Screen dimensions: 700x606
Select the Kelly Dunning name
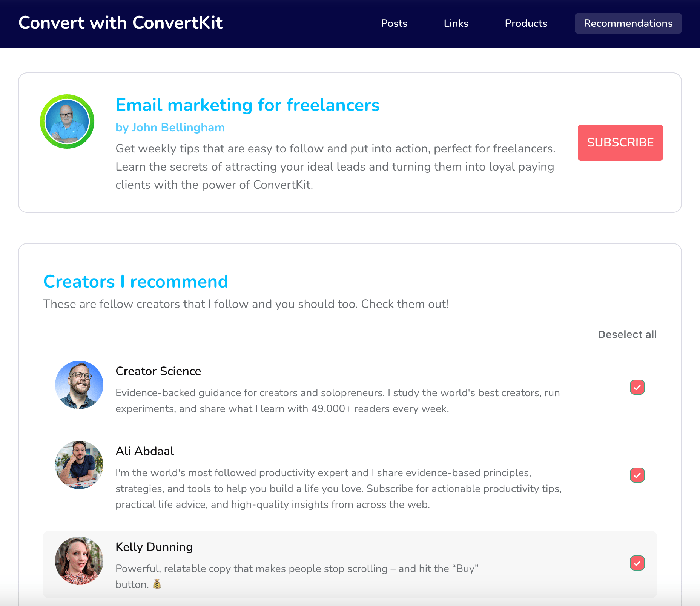(x=154, y=547)
